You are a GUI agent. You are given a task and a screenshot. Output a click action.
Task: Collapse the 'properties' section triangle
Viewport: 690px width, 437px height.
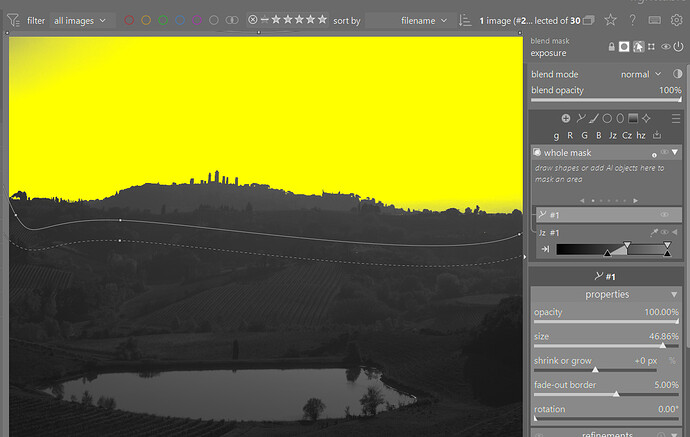[x=674, y=294]
